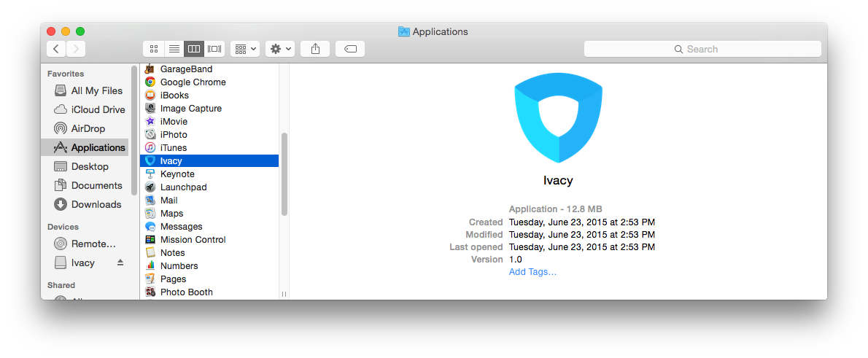Click the Mission Control app icon
The height and width of the screenshot is (358, 868).
pyautogui.click(x=150, y=240)
